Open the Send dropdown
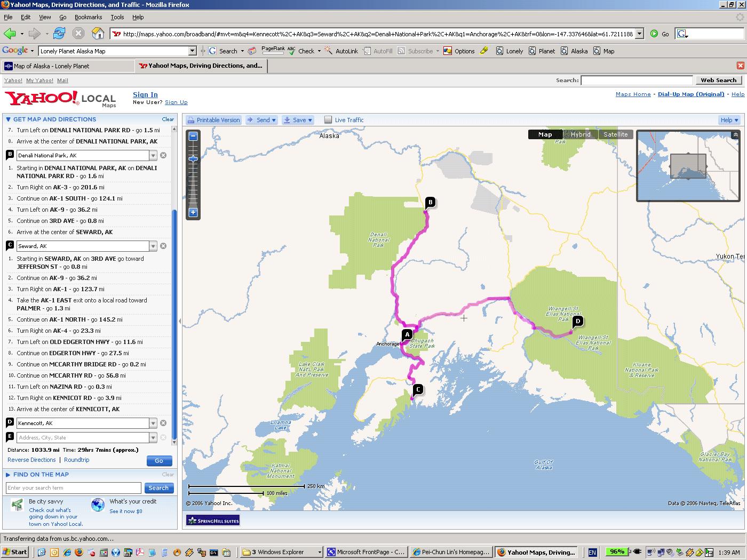The width and height of the screenshot is (747, 560). pyautogui.click(x=261, y=120)
